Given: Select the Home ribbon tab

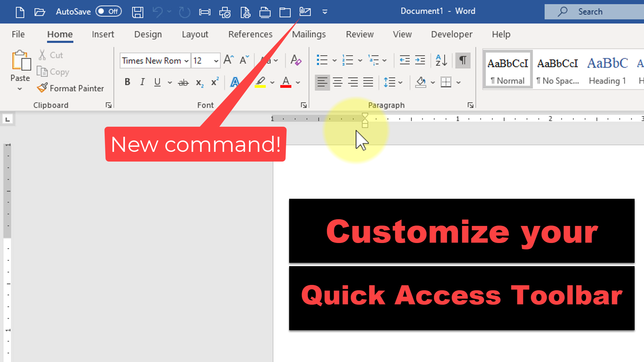Looking at the screenshot, I should click(x=60, y=34).
